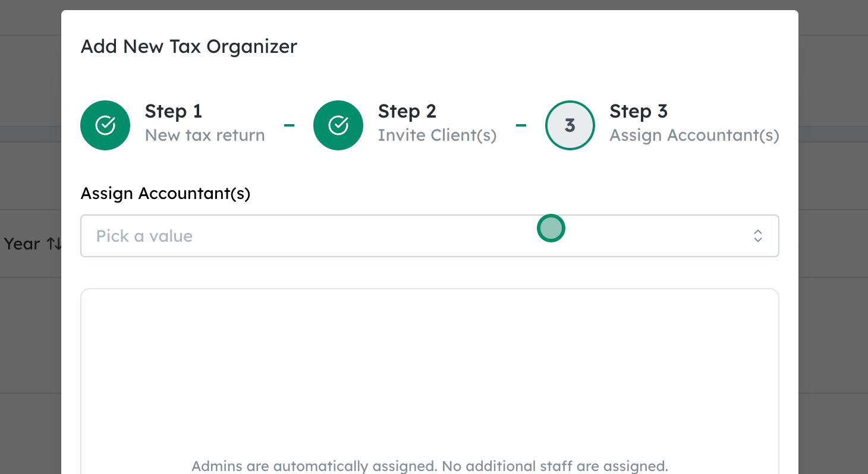This screenshot has width=868, height=474.
Task: Go back to the "Step 1" label
Action: click(173, 111)
